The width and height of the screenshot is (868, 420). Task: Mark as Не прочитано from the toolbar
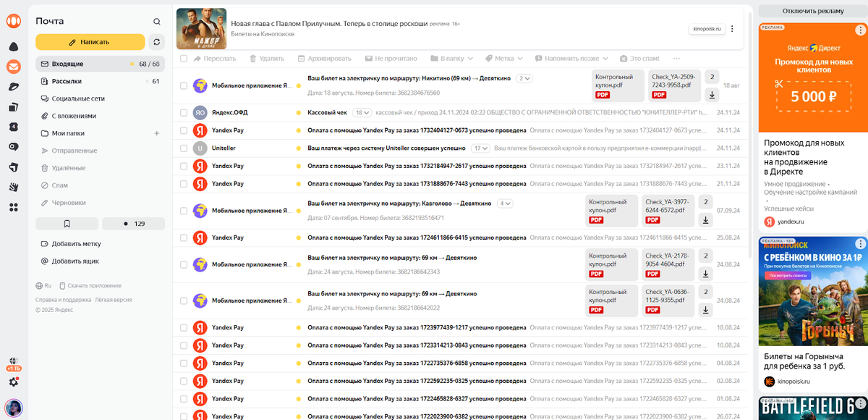390,58
